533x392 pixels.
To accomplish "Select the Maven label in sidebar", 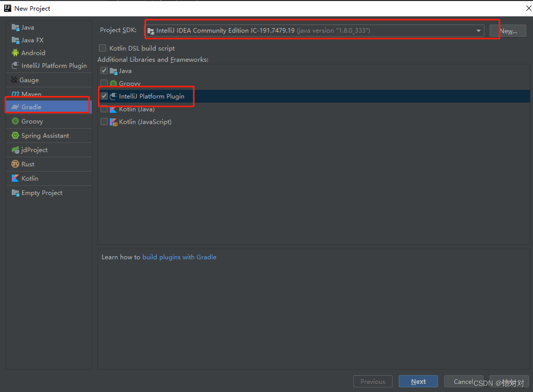I will (x=31, y=94).
